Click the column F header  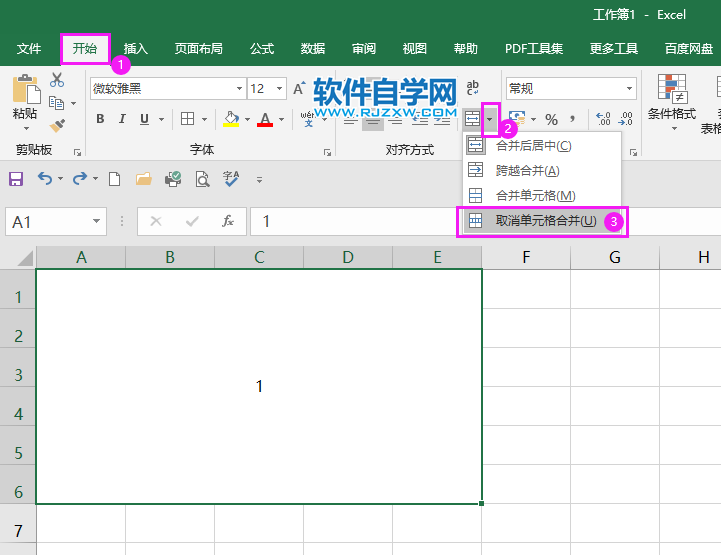[526, 257]
